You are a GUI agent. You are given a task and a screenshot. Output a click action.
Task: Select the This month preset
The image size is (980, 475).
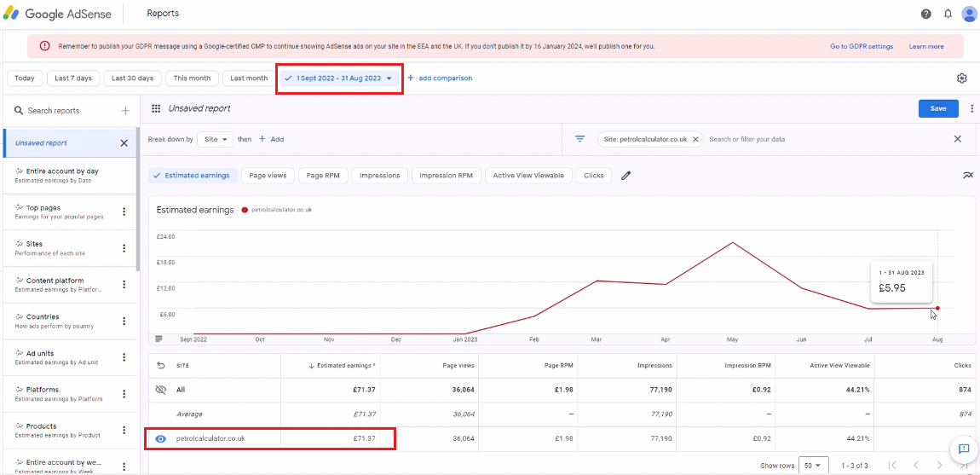[193, 78]
